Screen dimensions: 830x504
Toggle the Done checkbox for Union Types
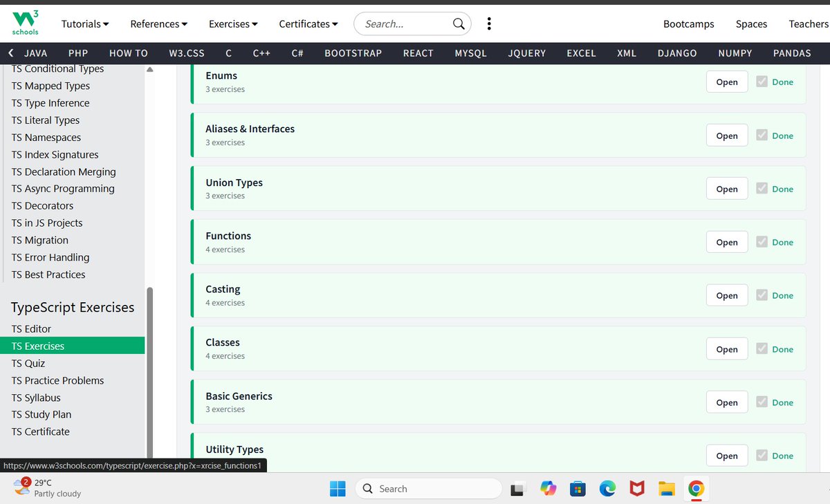[x=762, y=189]
